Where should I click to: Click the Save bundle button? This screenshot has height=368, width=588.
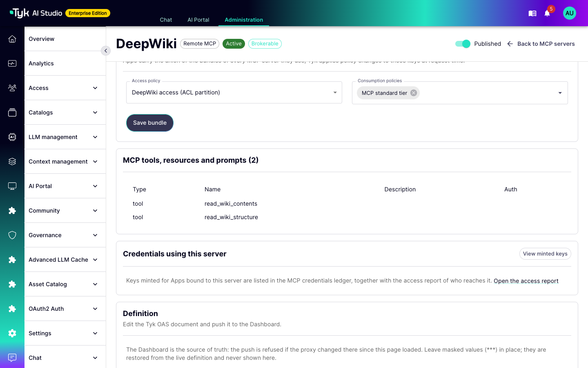point(150,123)
